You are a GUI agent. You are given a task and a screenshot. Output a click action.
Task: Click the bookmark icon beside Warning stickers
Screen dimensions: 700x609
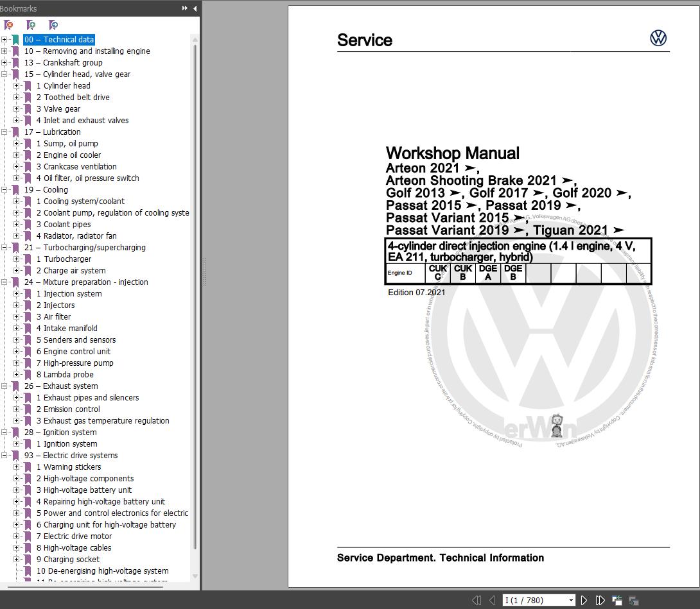(x=28, y=467)
